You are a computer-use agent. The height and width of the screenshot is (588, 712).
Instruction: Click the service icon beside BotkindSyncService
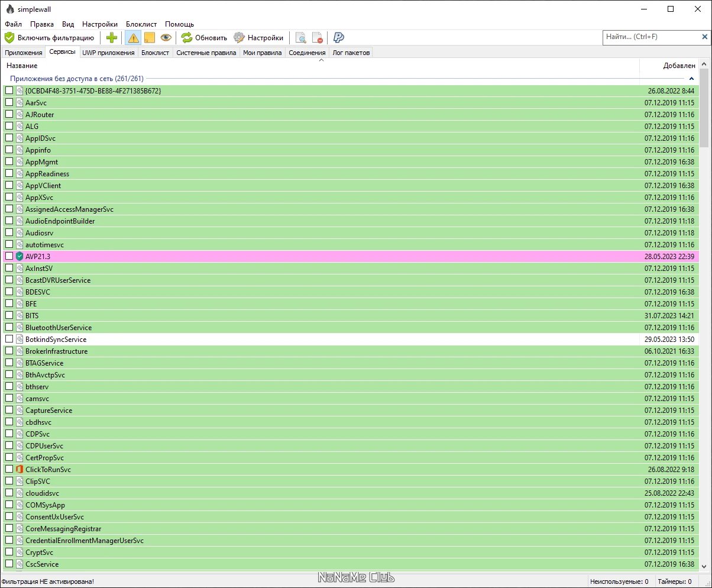[20, 339]
